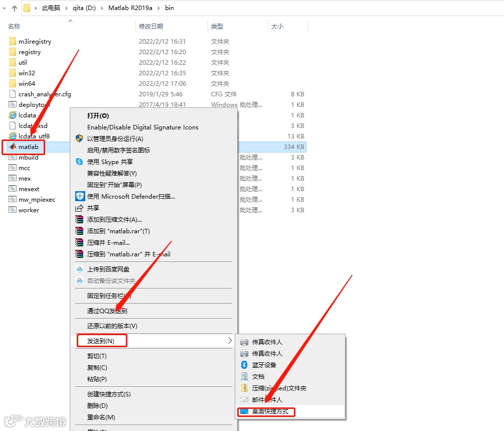Click the Baidu Netdisk icon beside 上传到百度网盘
The height and width of the screenshot is (431, 504).
[79, 269]
